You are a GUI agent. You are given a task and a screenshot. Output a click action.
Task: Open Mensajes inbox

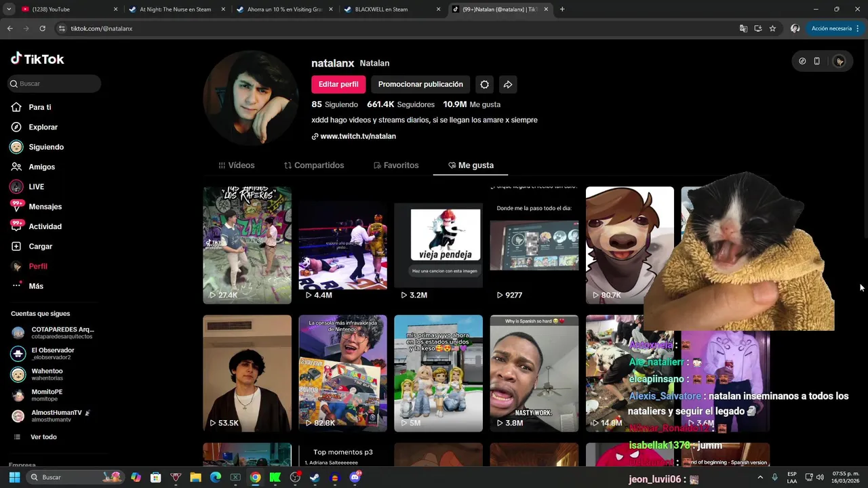pos(36,207)
